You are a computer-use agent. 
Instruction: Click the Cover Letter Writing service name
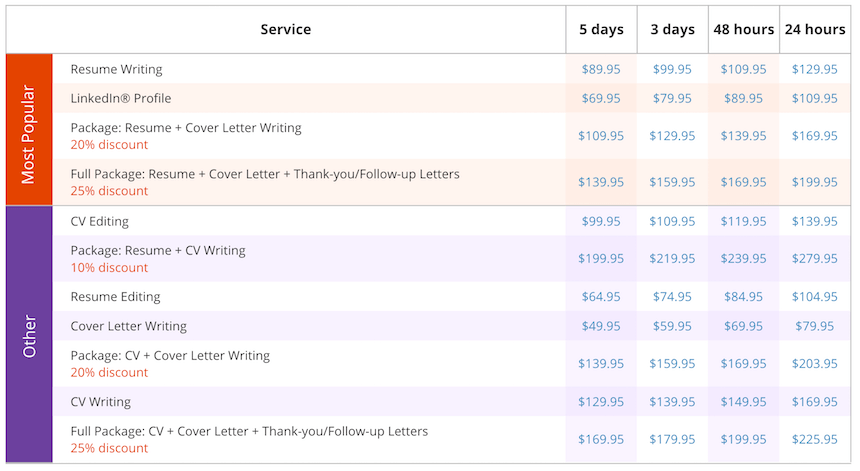point(129,326)
